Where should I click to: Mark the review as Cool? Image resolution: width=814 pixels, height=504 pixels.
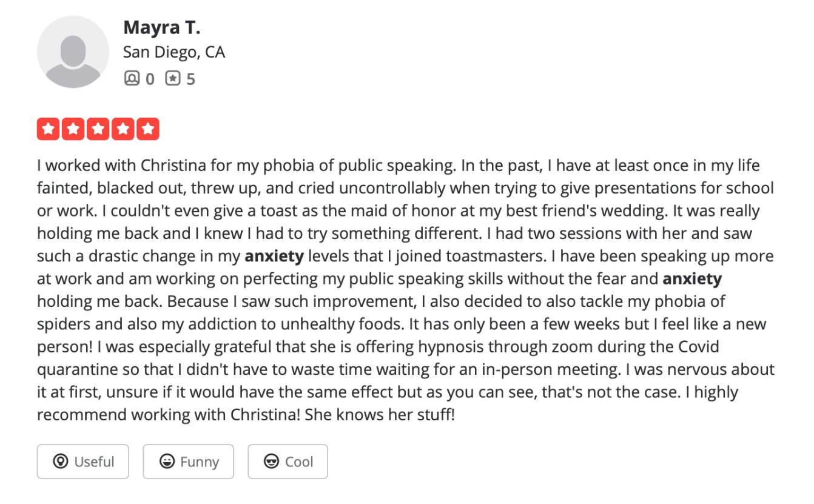click(x=288, y=462)
